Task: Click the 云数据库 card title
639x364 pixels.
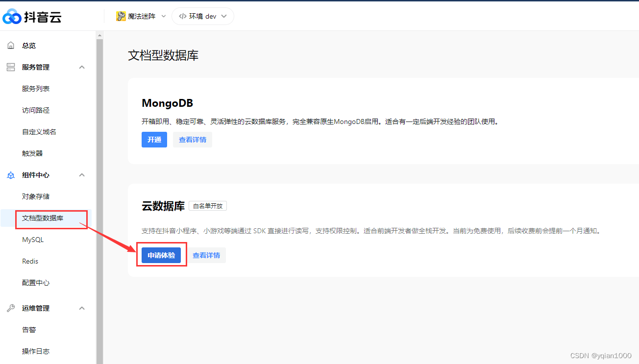Action: [x=163, y=206]
